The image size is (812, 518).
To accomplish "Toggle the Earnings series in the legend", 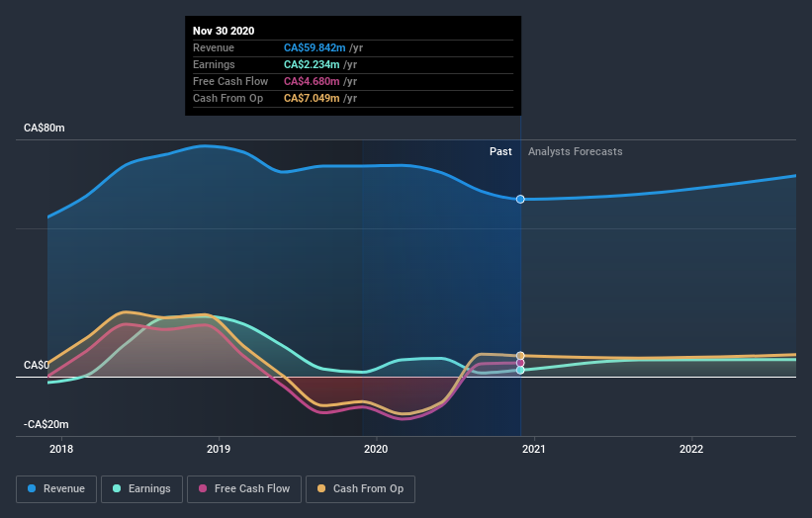I will (x=141, y=489).
